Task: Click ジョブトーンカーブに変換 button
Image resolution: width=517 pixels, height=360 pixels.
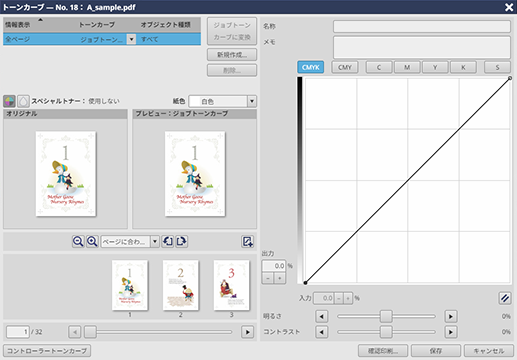Action: (x=232, y=31)
